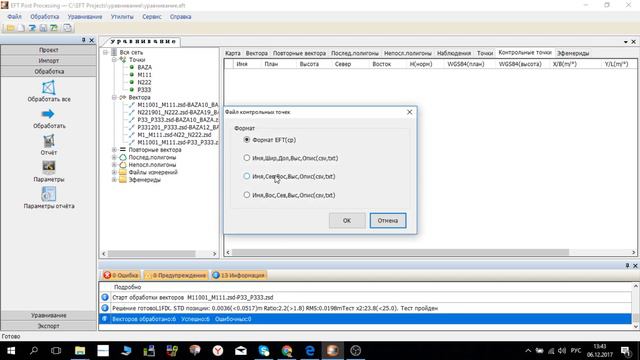640x360 pixels.
Task: Show the '0 Ошибка' log filter
Action: pos(121,276)
